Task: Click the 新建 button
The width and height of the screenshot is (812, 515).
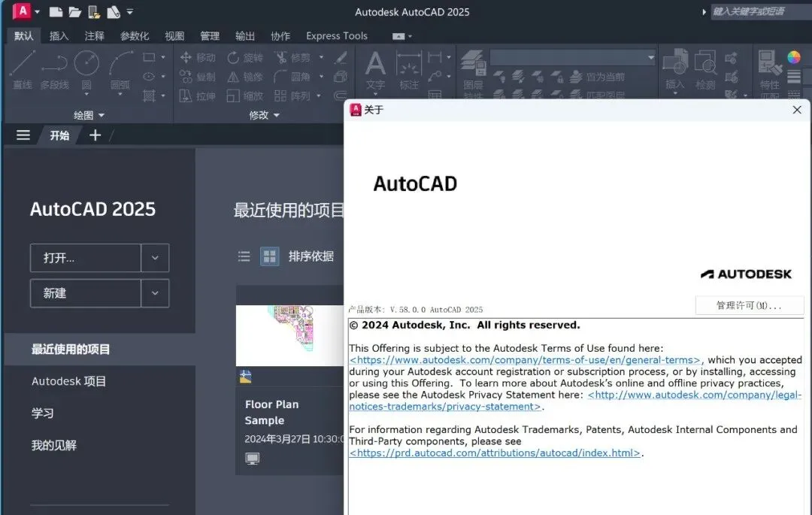Action: pos(86,293)
